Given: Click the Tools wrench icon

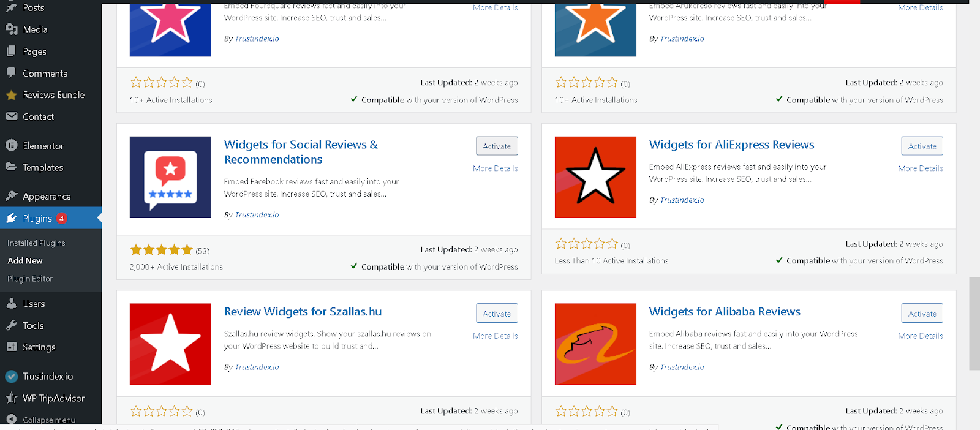Looking at the screenshot, I should [x=11, y=325].
